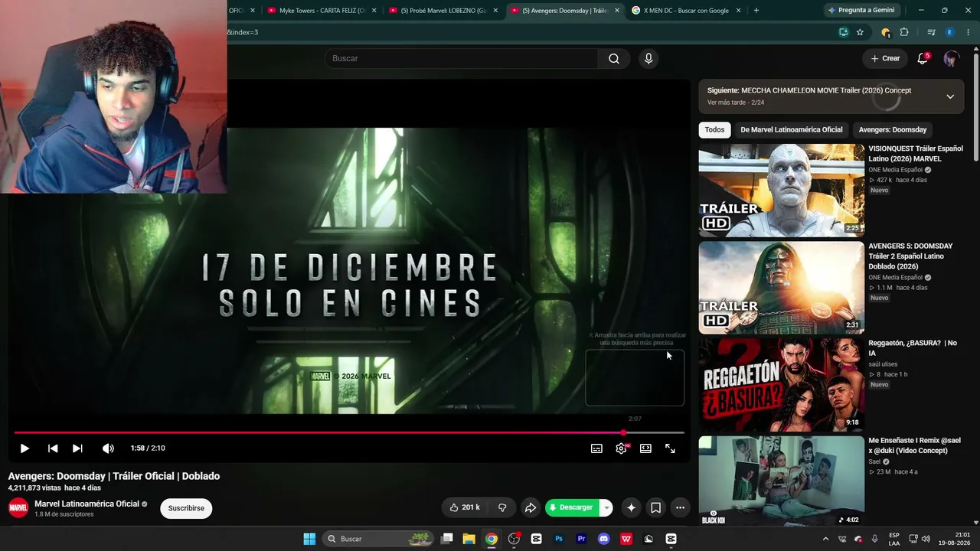The width and height of the screenshot is (980, 551).
Task: Open Me Enseñaste I Remix video title
Action: coord(914,445)
